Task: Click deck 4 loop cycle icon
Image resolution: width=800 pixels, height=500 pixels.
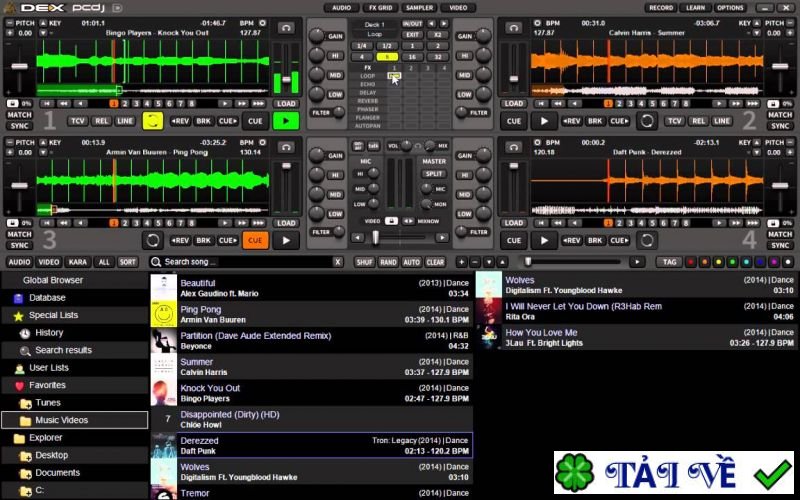Action: tap(647, 240)
